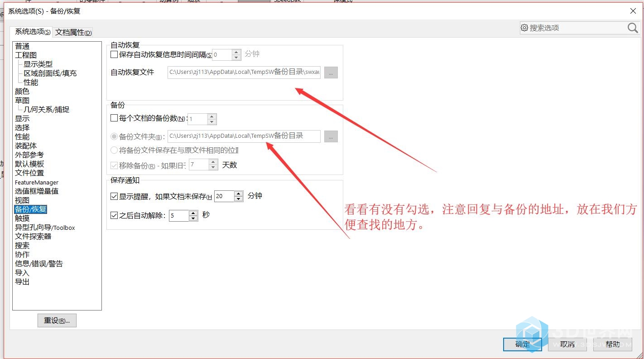Select 默认模板 in options list

29,164
